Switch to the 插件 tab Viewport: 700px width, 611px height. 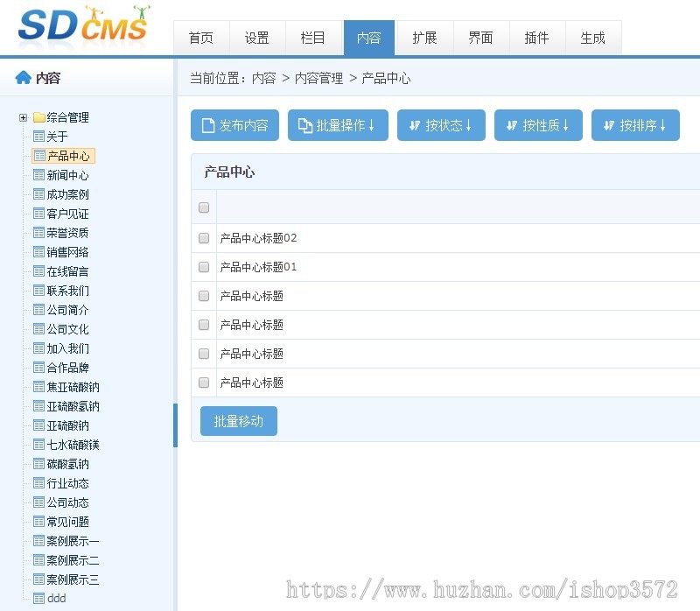pyautogui.click(x=536, y=38)
